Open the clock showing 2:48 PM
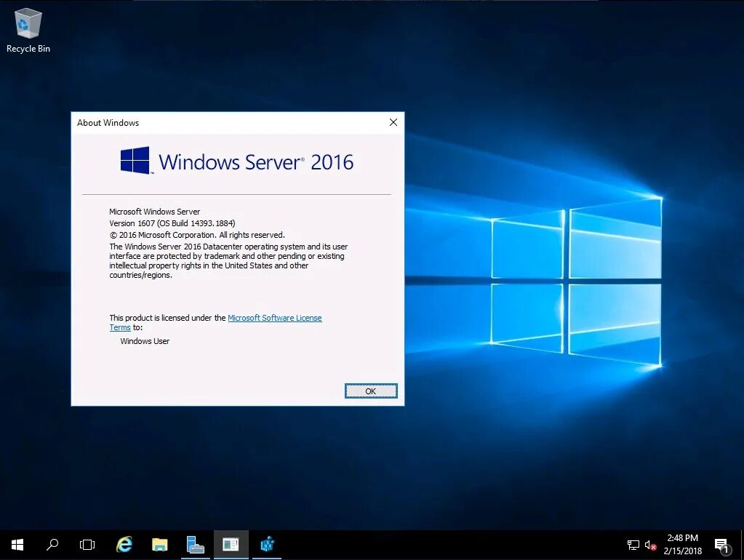 [682, 544]
